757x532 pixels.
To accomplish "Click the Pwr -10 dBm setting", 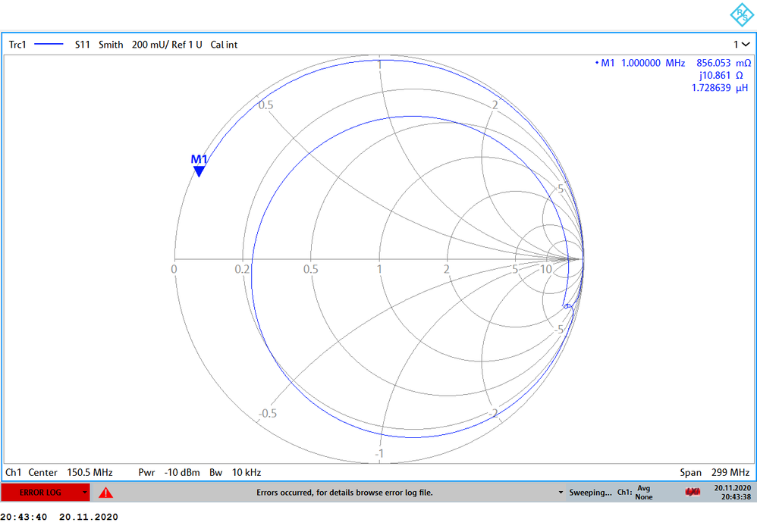I will 169,472.
